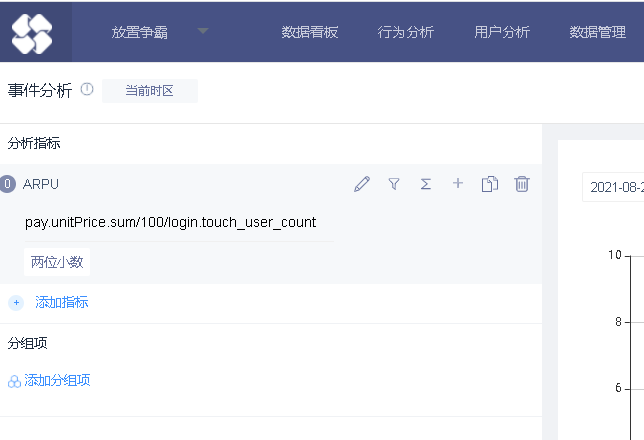The image size is (644, 440).
Task: Click the pay.unitPrice.sum formula field
Action: pyautogui.click(x=179, y=222)
